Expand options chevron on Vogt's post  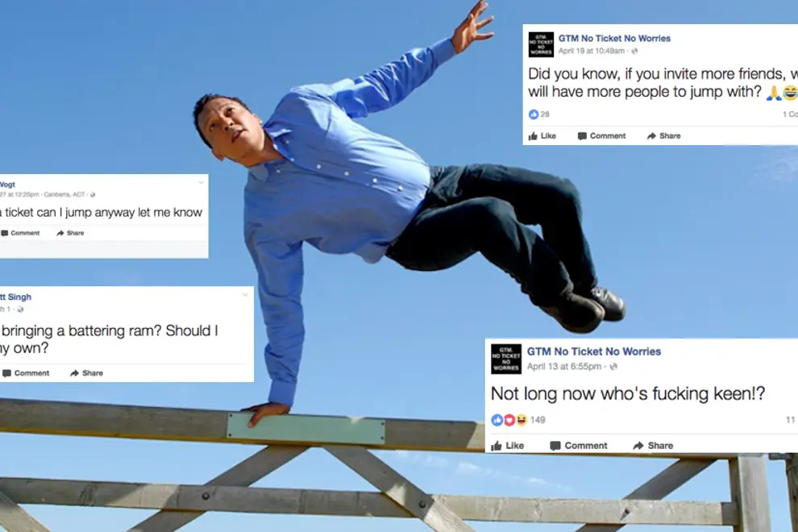(201, 183)
